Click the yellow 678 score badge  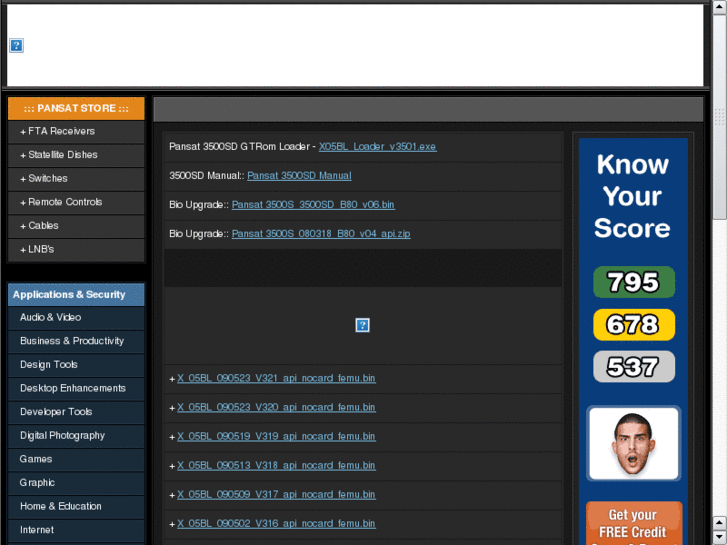[x=634, y=325]
